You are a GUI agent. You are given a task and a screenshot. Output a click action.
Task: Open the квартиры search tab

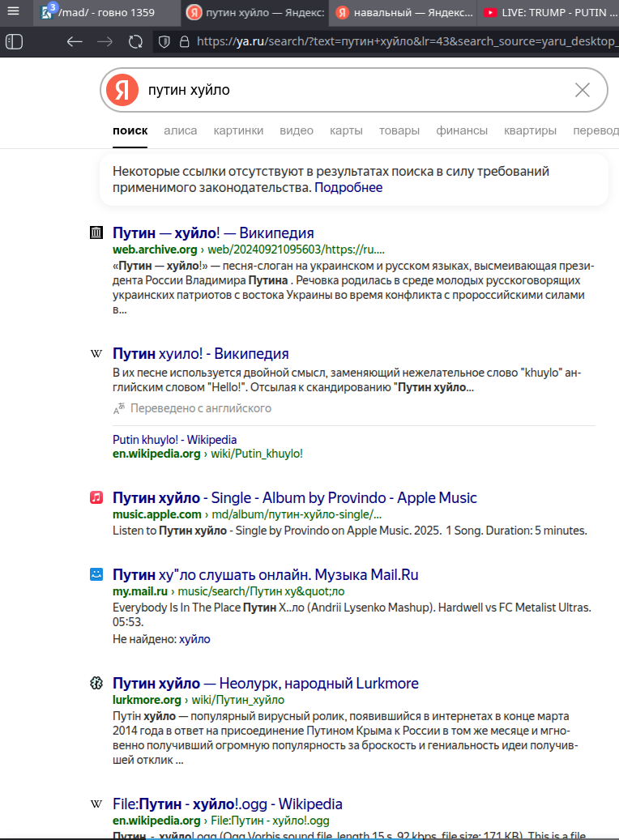(530, 130)
